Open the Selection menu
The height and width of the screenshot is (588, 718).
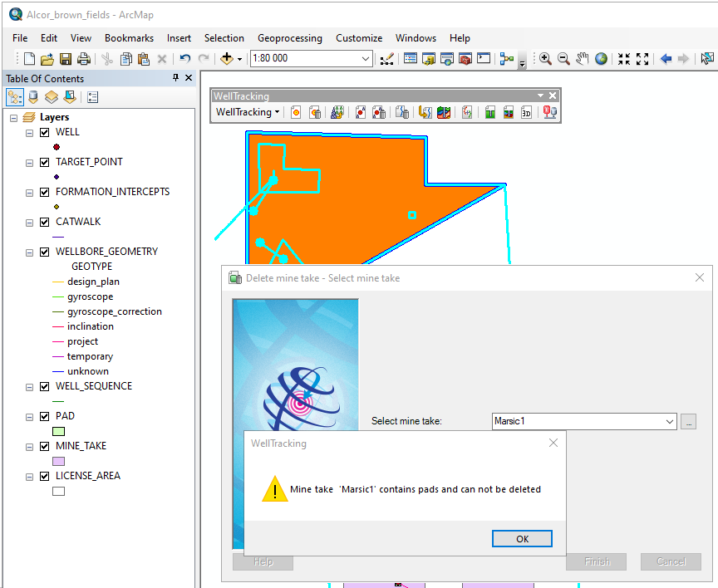(224, 38)
